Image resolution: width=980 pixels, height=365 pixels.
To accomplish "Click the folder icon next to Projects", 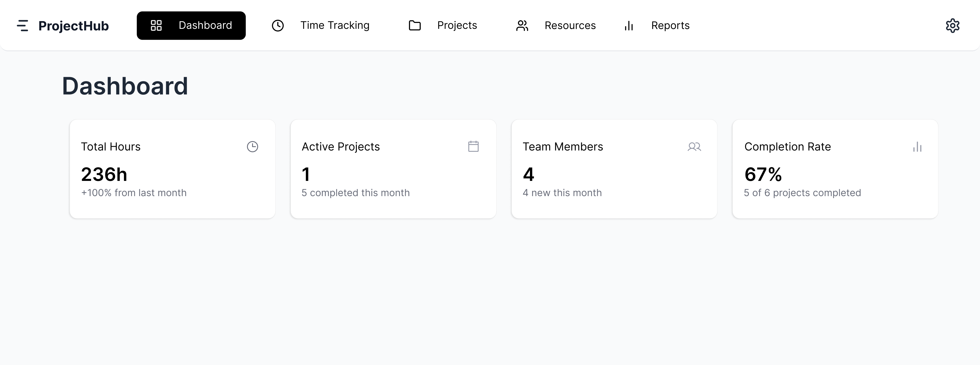I will tap(415, 25).
